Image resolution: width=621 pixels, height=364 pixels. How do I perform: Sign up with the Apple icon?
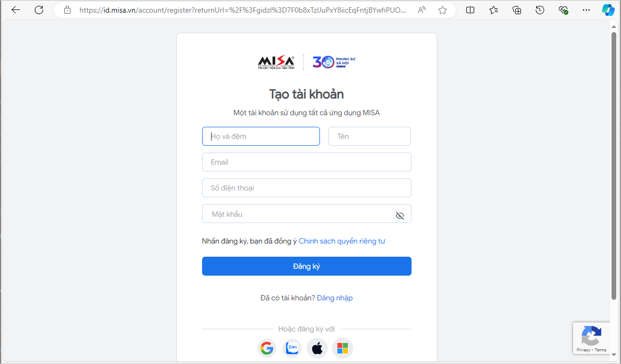(317, 348)
